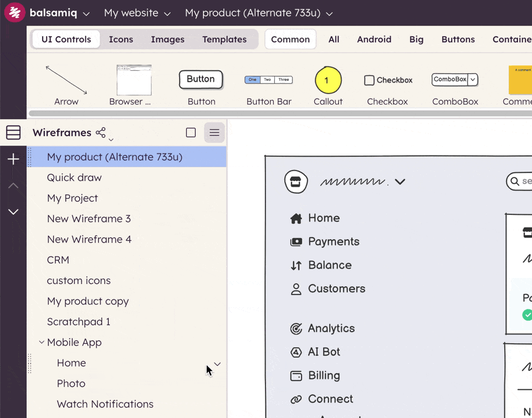
Task: Click the plus icon to add wireframe
Action: tap(13, 159)
